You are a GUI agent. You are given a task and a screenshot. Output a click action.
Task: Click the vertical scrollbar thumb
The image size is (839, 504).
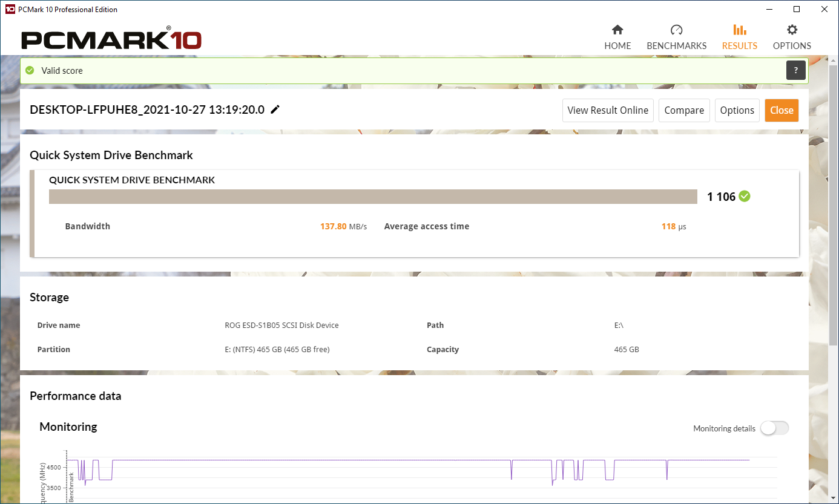click(x=833, y=206)
